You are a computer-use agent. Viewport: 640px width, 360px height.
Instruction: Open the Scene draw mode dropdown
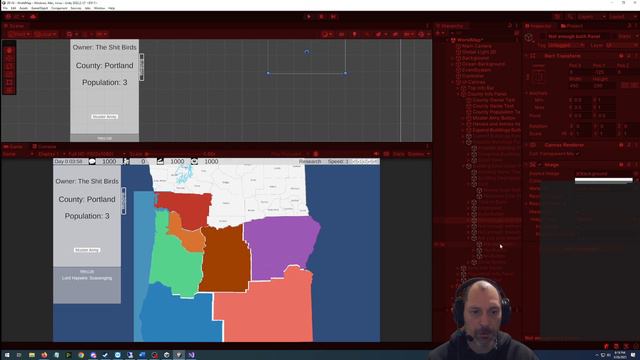(x=327, y=34)
